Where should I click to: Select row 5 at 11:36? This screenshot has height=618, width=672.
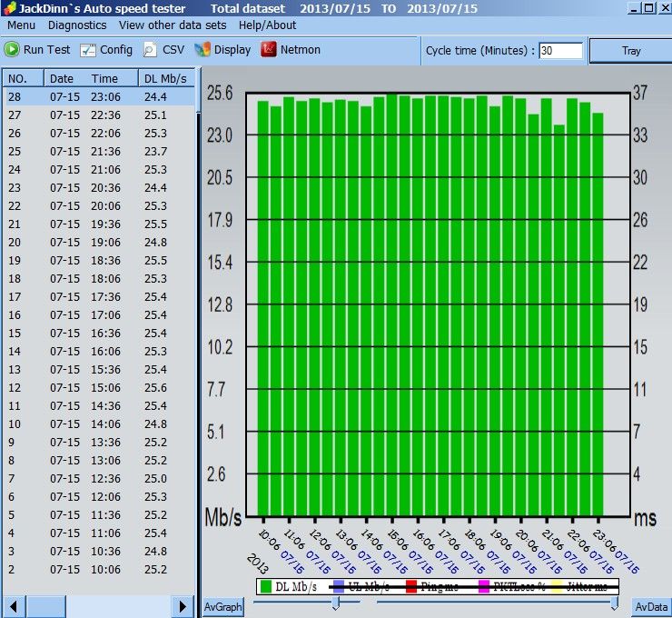pyautogui.click(x=99, y=514)
